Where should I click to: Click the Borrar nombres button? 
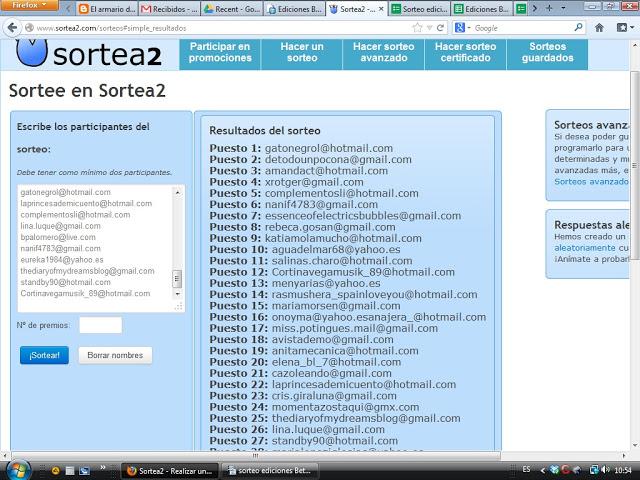[x=116, y=355]
